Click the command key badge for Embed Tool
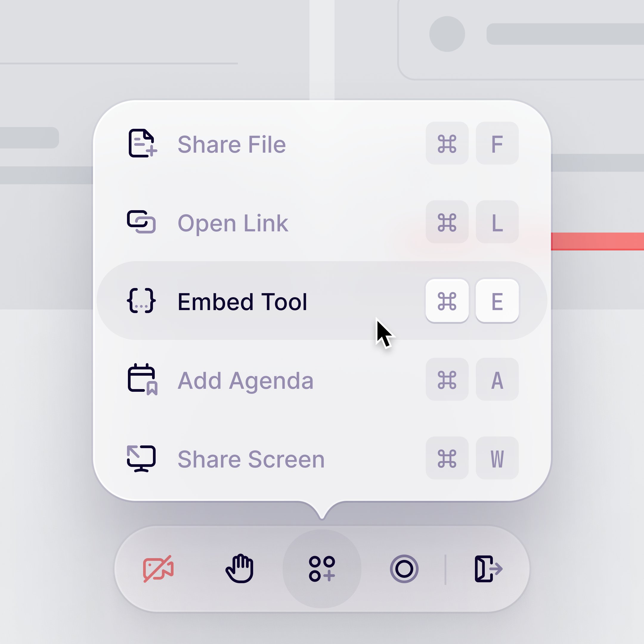 click(447, 301)
